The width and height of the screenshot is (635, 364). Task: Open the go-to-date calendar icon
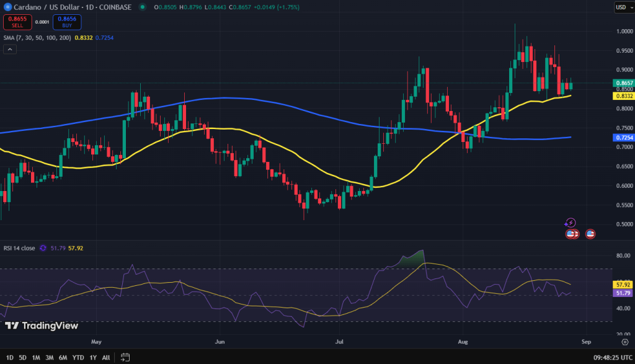(x=125, y=357)
